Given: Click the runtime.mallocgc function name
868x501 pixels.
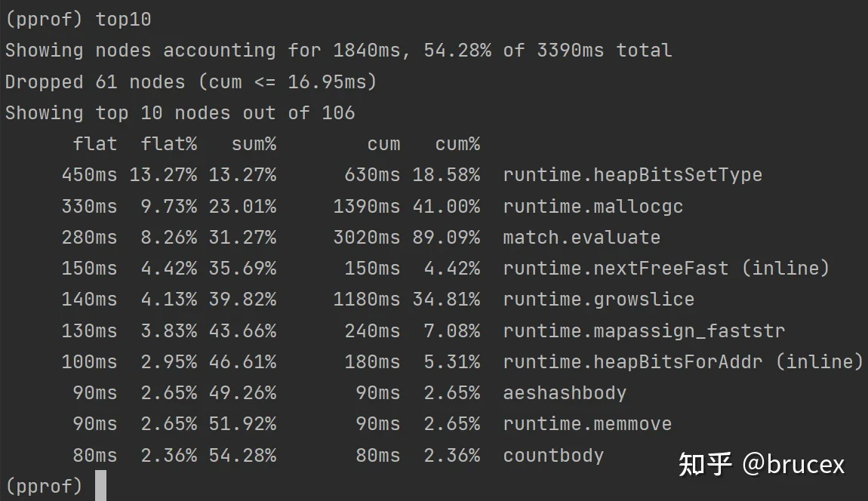Looking at the screenshot, I should pos(593,206).
